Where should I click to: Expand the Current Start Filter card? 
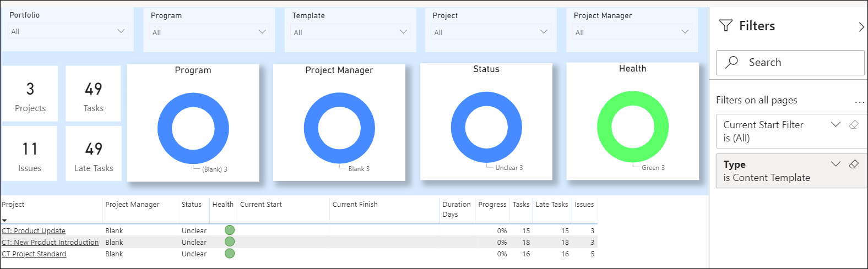[836, 125]
